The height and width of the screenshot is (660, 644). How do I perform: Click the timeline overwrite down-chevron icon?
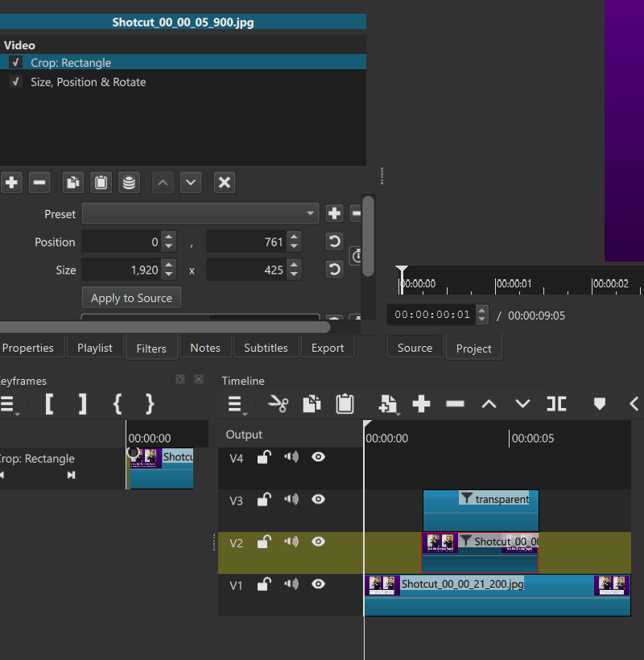pyautogui.click(x=522, y=404)
